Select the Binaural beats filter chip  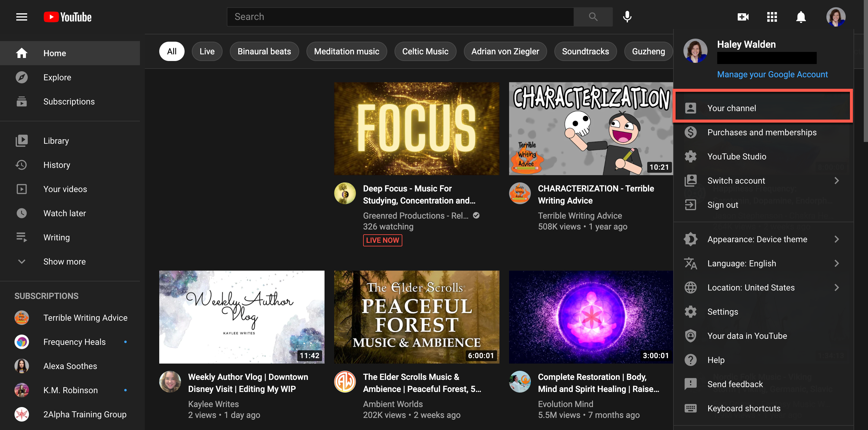(264, 51)
